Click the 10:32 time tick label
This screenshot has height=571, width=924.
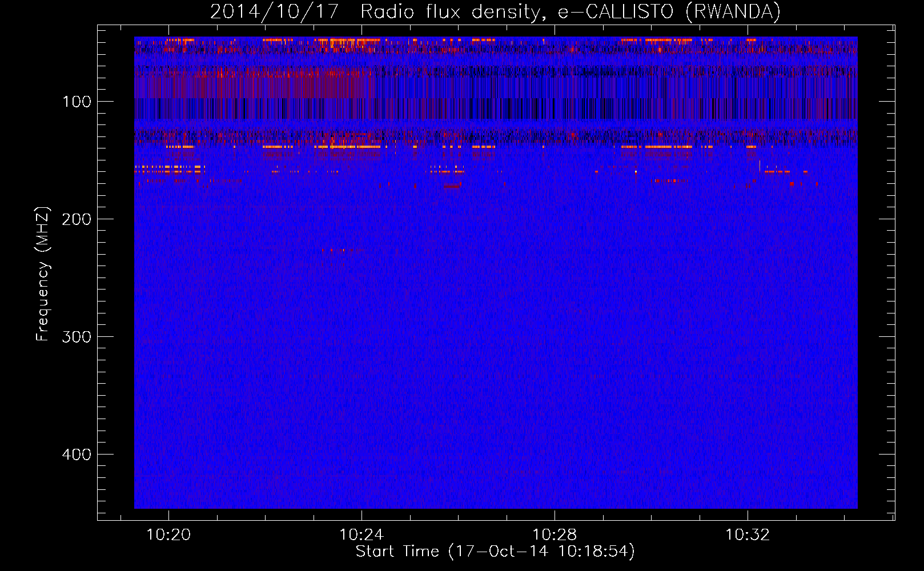pos(748,535)
